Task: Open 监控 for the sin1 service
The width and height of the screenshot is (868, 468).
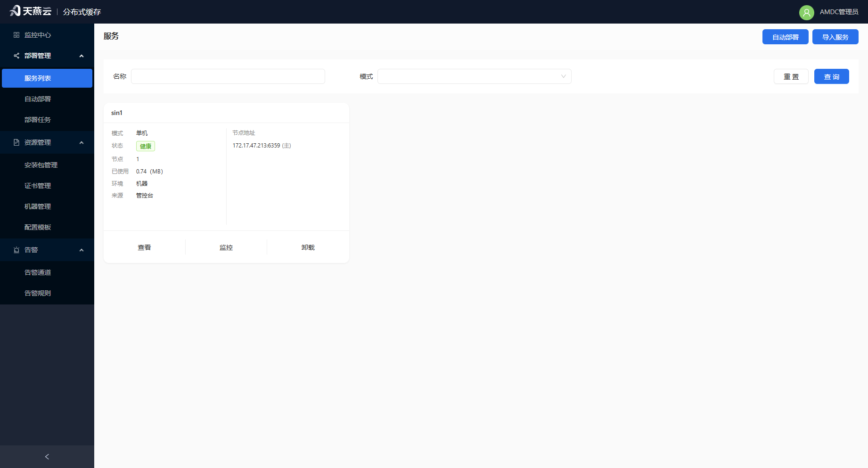Action: point(226,247)
